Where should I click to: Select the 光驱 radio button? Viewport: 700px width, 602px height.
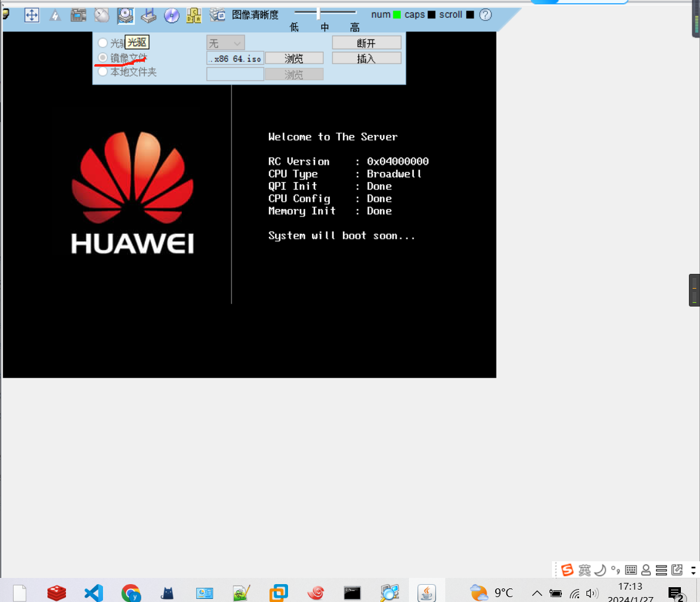[x=102, y=43]
